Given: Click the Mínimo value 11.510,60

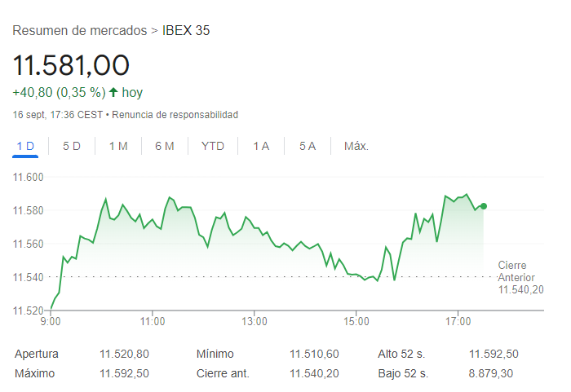Looking at the screenshot, I should tap(314, 354).
